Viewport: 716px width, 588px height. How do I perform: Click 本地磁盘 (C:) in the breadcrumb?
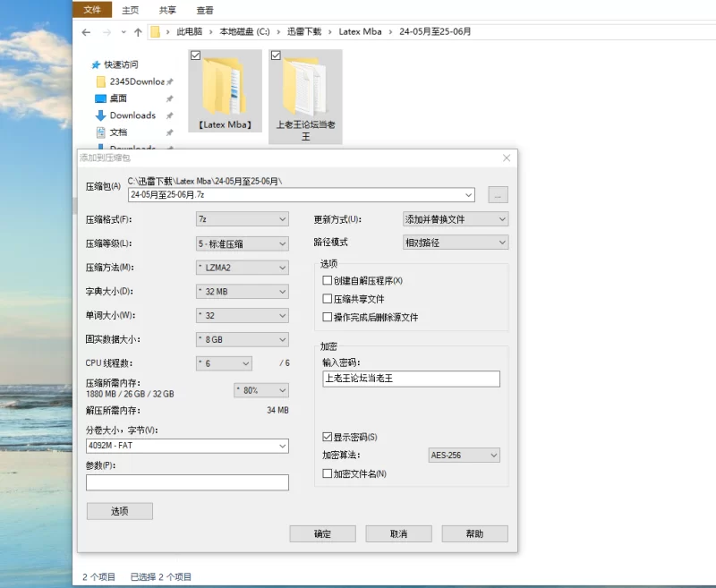[x=244, y=31]
